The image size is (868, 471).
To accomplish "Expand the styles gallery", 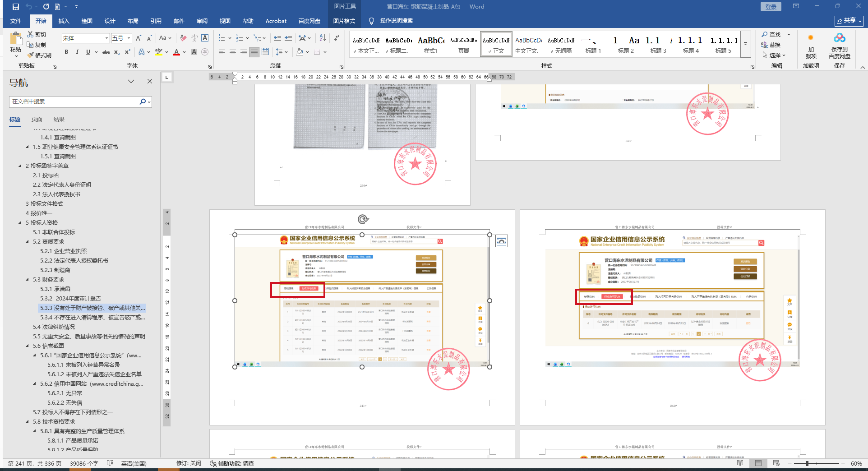I will 746,44.
